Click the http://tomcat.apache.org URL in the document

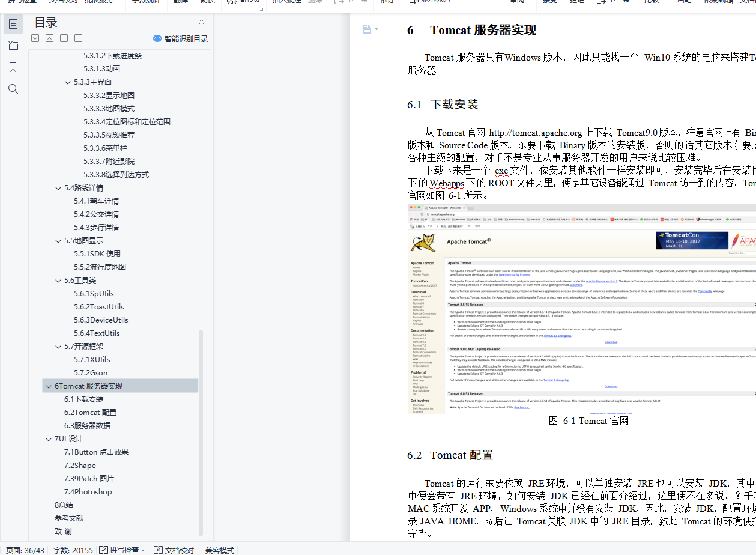(536, 133)
